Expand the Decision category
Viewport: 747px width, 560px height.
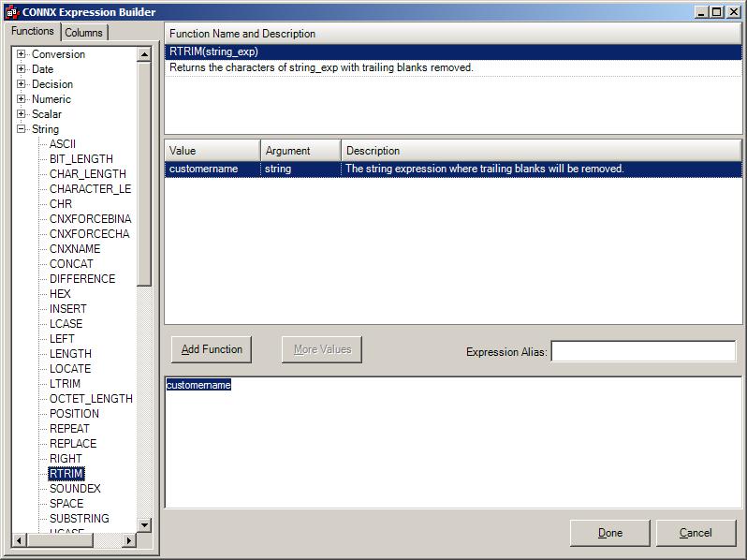pyautogui.click(x=21, y=84)
